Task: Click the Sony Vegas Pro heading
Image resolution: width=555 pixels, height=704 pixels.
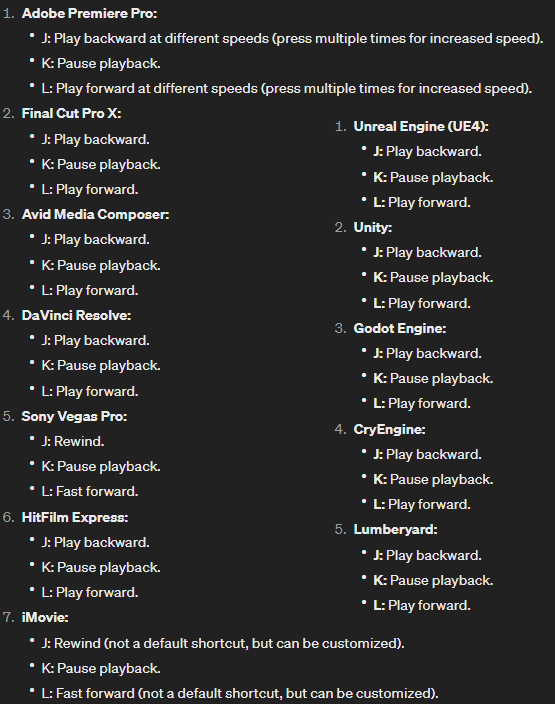Action: pyautogui.click(x=75, y=417)
